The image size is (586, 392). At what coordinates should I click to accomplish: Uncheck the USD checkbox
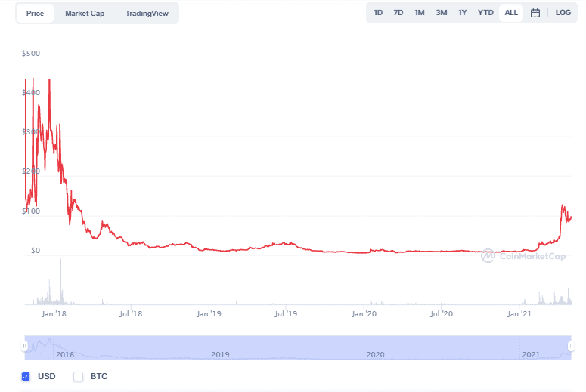pos(26,376)
